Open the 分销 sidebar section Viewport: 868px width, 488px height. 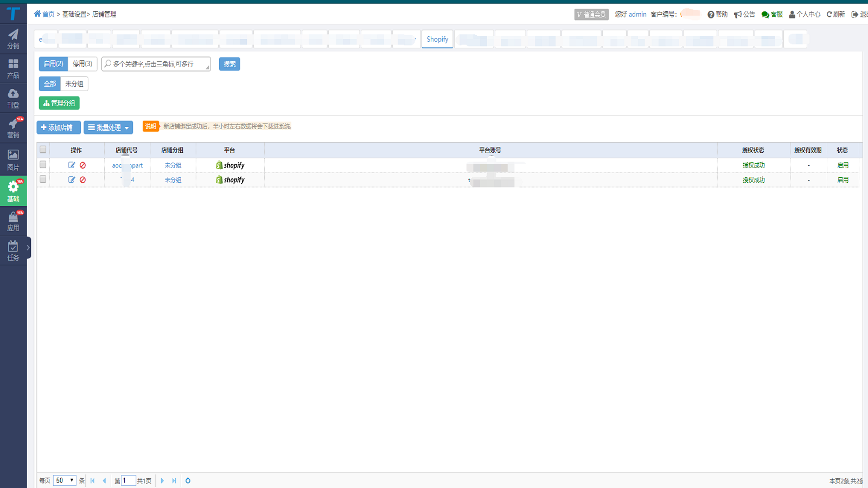click(13, 38)
